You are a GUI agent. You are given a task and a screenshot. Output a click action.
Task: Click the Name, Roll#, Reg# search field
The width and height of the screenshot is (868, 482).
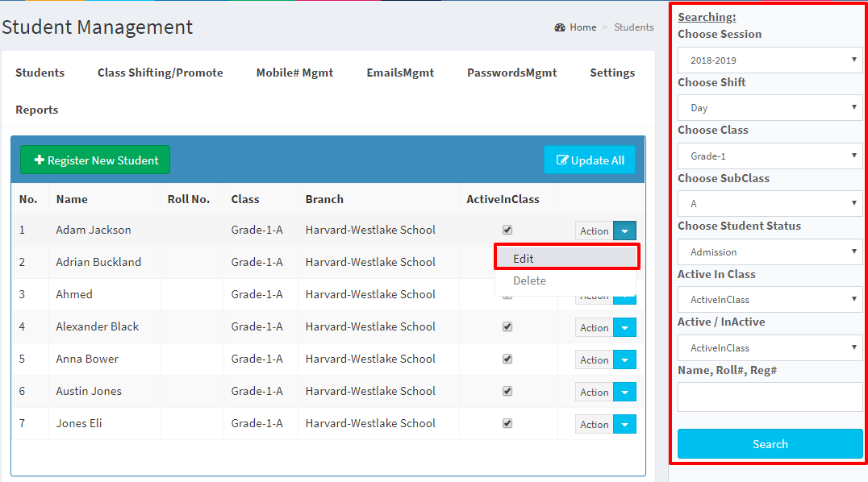770,397
